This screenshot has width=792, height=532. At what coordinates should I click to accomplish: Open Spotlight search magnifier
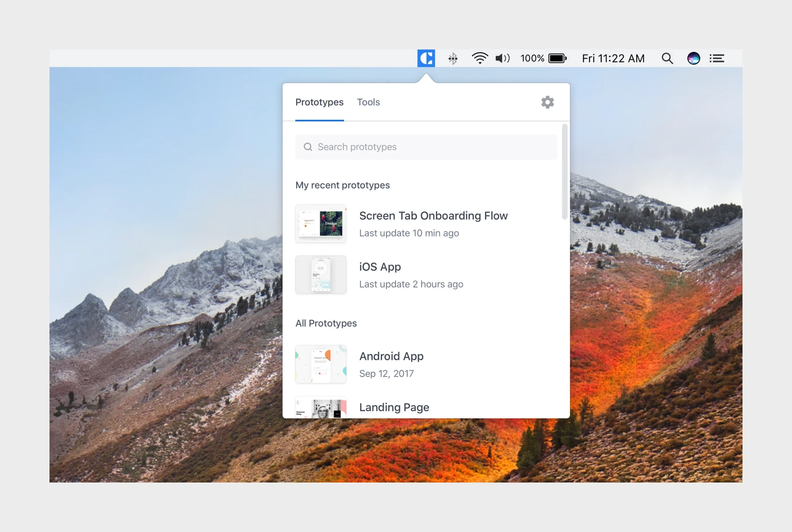[667, 58]
